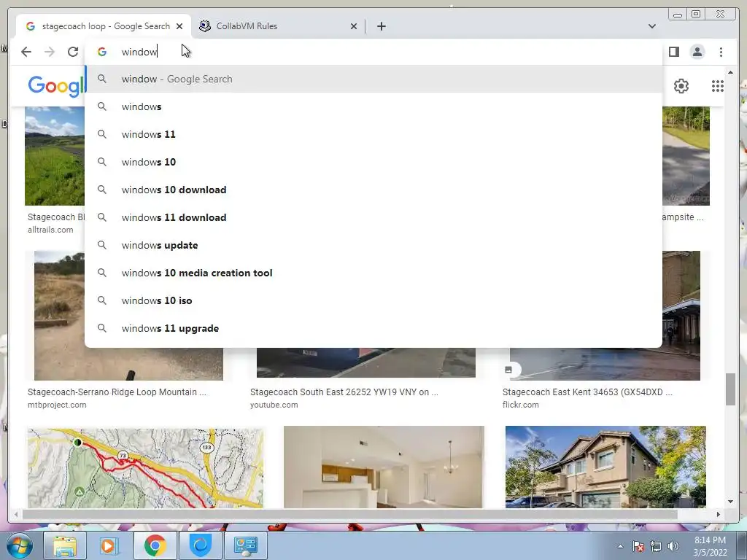Open the Windows Start menu orb
This screenshot has height=560, width=747.
tap(19, 545)
